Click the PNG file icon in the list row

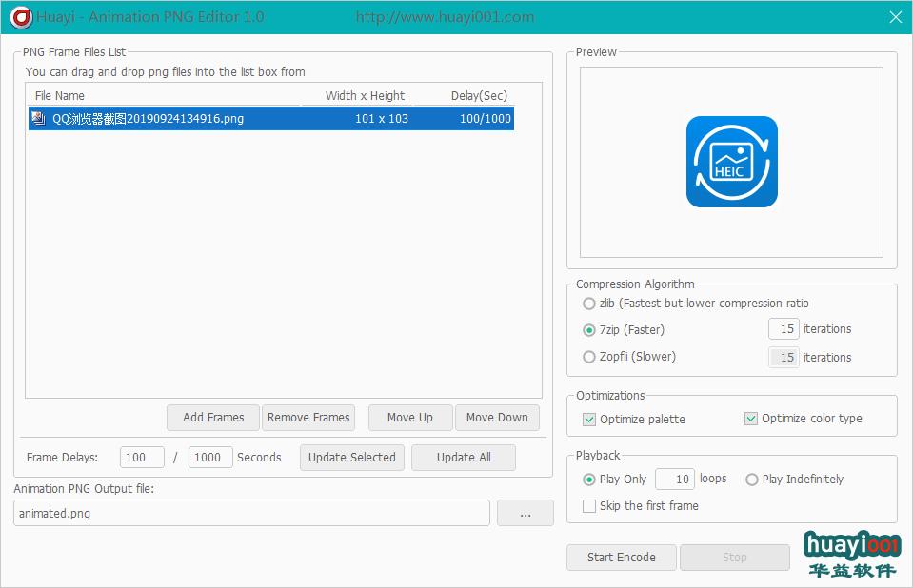click(38, 119)
